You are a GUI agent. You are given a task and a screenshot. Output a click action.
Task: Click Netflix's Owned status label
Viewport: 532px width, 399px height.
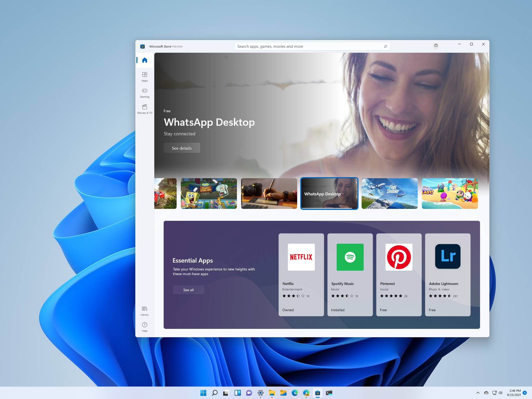tap(288, 310)
